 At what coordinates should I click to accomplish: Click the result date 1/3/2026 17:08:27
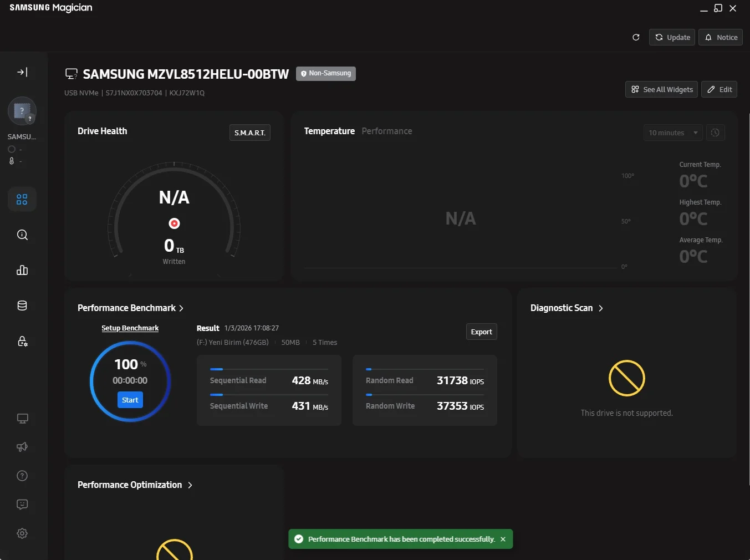252,328
